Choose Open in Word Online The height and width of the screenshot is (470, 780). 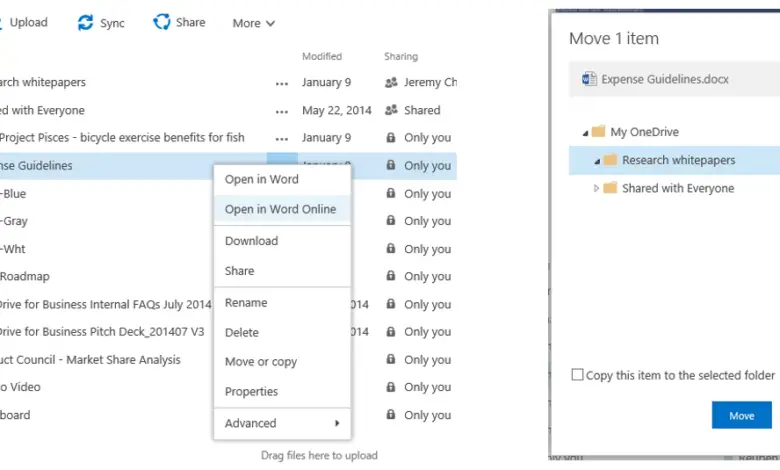280,209
